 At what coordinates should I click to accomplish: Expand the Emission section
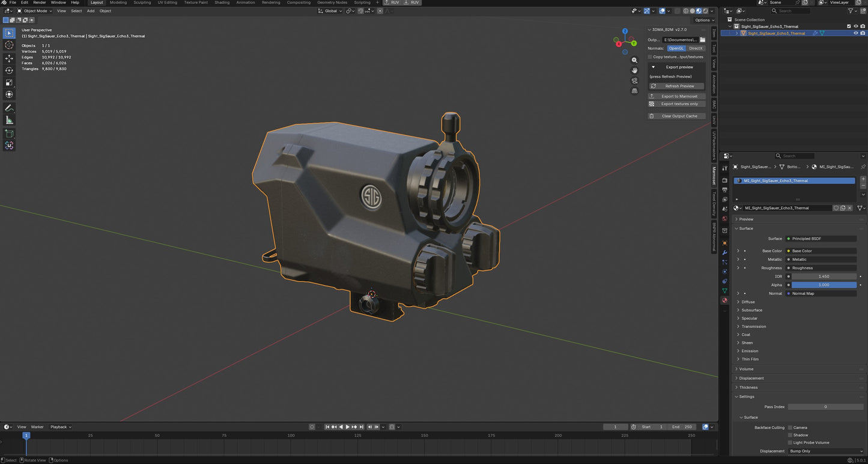750,351
